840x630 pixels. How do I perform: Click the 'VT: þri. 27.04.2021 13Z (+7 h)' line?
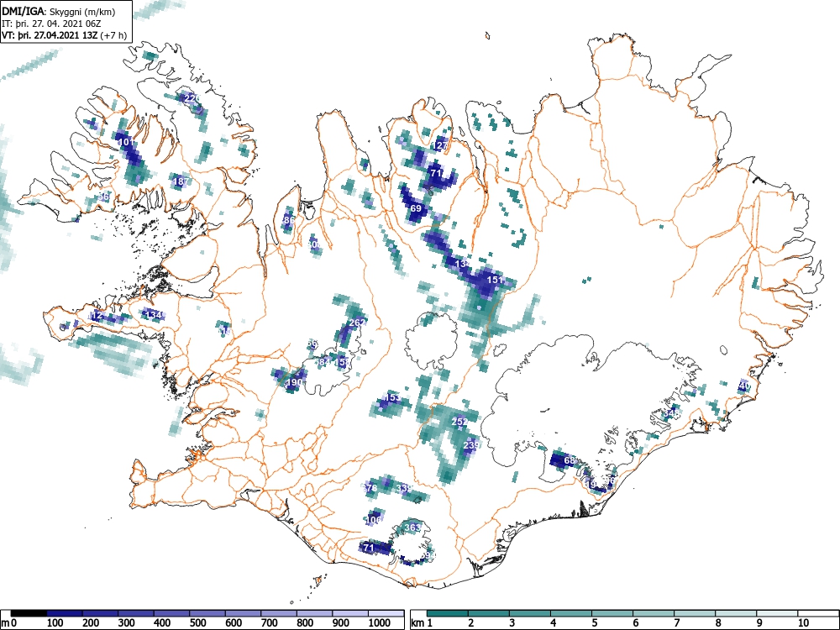click(65, 36)
